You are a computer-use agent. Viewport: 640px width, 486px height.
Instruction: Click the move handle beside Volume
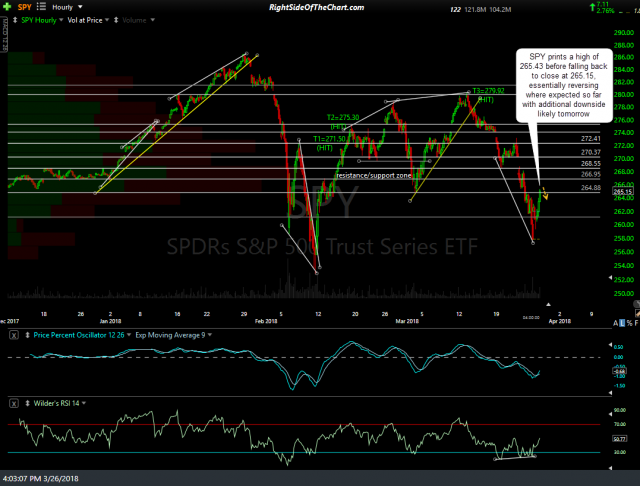(x=116, y=20)
